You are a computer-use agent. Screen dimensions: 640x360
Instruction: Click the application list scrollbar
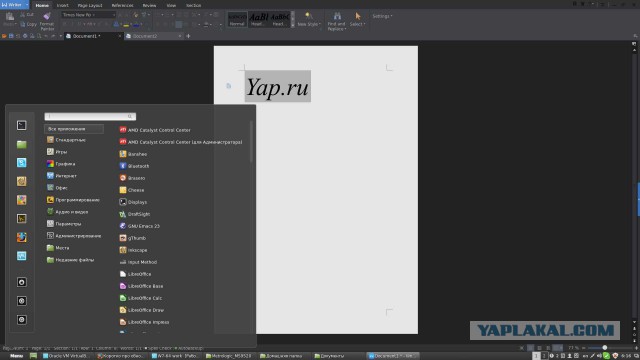251,142
